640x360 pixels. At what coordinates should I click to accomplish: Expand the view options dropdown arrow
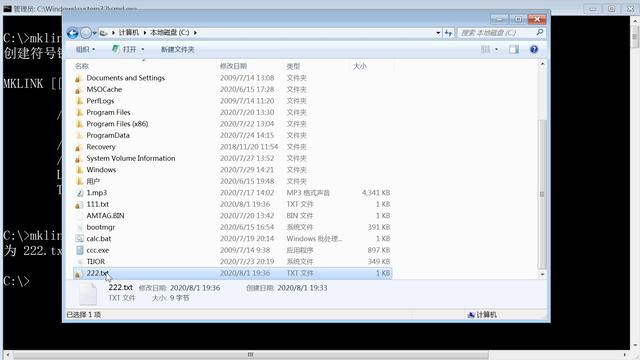coord(496,49)
